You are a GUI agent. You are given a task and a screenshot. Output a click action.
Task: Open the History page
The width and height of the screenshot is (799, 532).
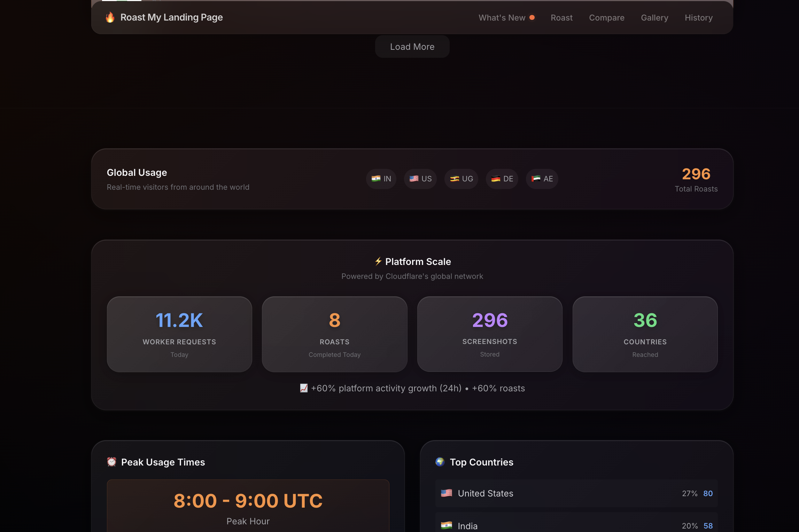tap(698, 18)
